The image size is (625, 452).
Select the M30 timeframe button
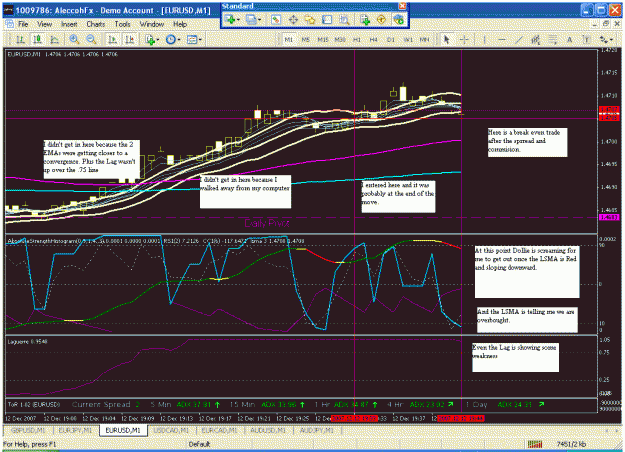[x=340, y=39]
